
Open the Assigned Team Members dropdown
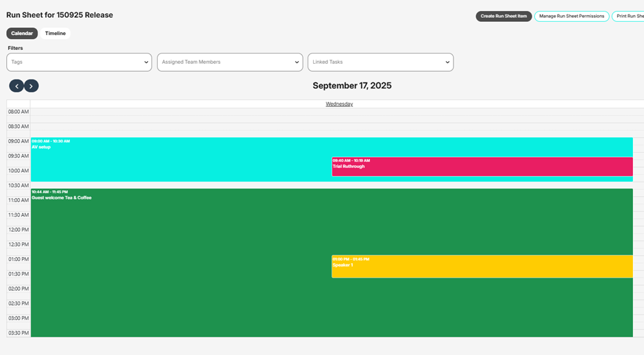[x=226, y=62]
